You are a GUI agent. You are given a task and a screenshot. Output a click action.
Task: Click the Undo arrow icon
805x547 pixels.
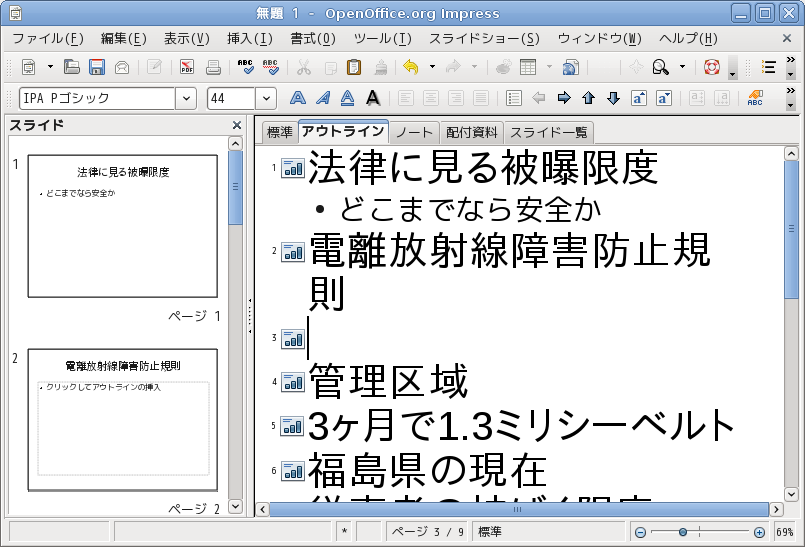(410, 68)
